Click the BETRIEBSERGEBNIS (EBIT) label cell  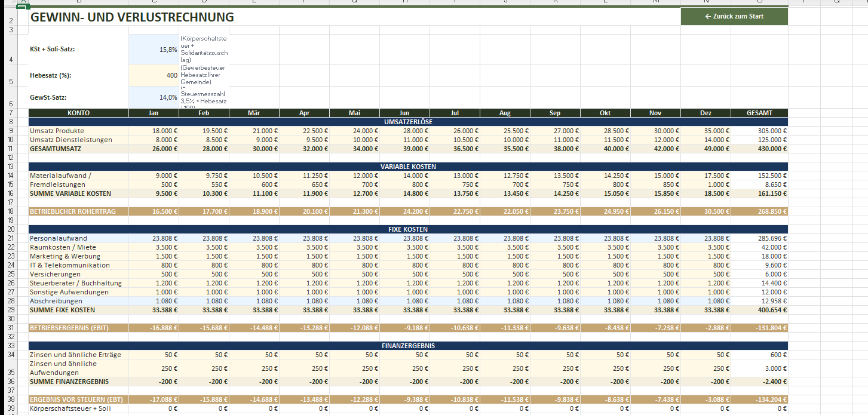coord(78,328)
